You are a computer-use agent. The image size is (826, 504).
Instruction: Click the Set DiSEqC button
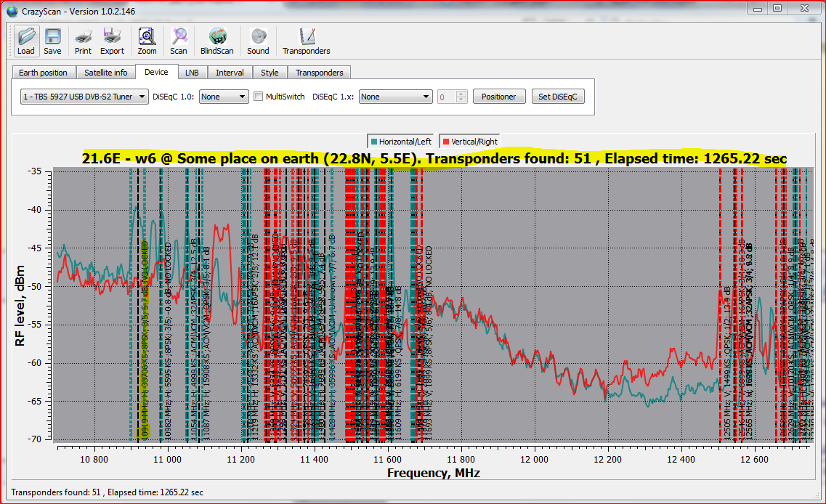pos(557,97)
